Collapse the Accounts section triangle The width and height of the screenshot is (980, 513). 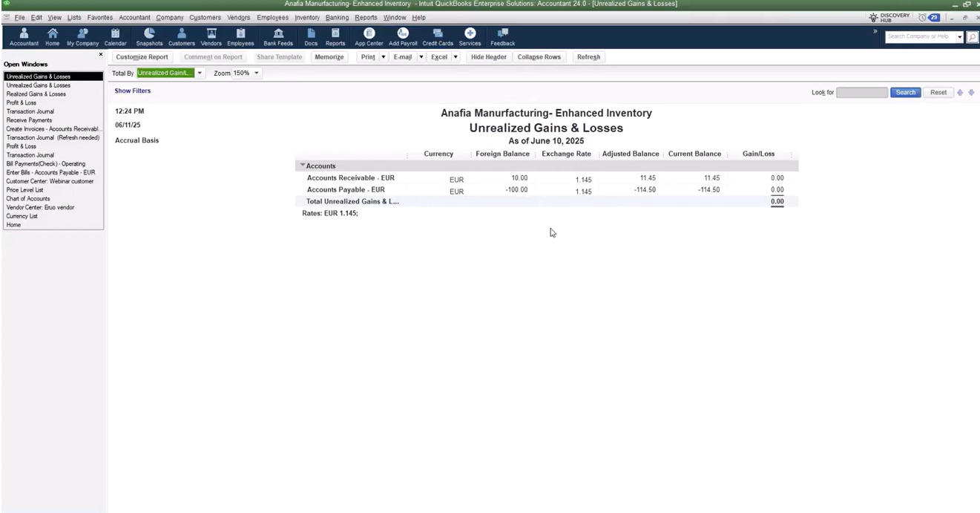302,166
